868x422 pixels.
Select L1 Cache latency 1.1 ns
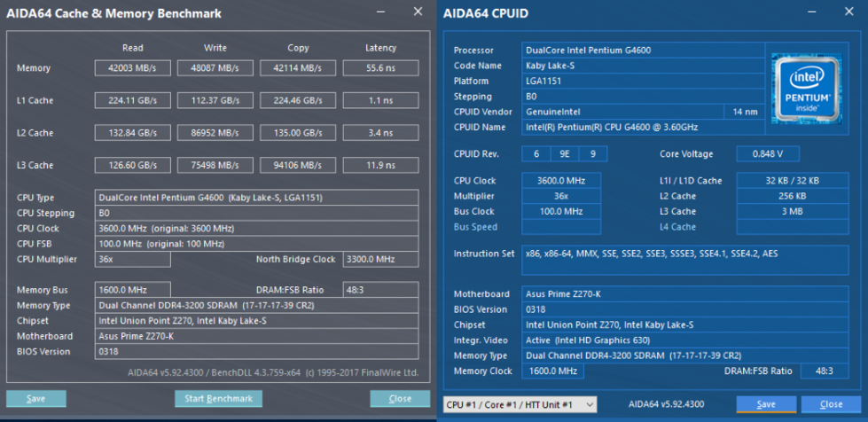pyautogui.click(x=381, y=100)
